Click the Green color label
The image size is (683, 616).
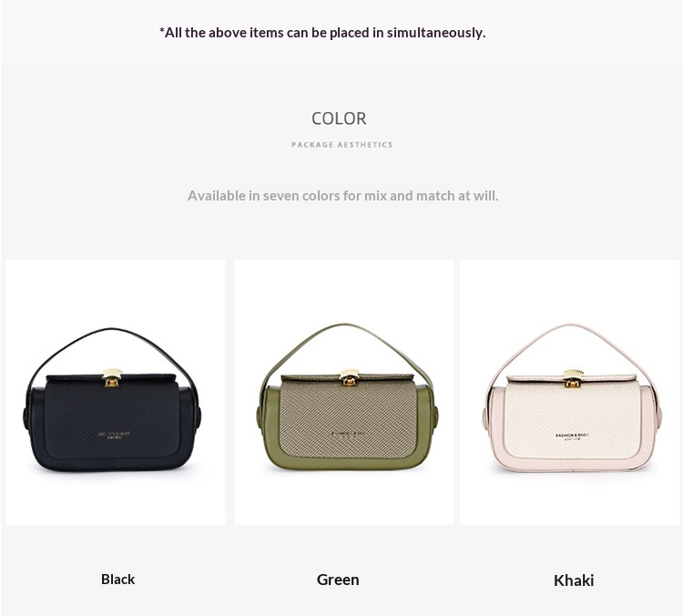point(338,580)
